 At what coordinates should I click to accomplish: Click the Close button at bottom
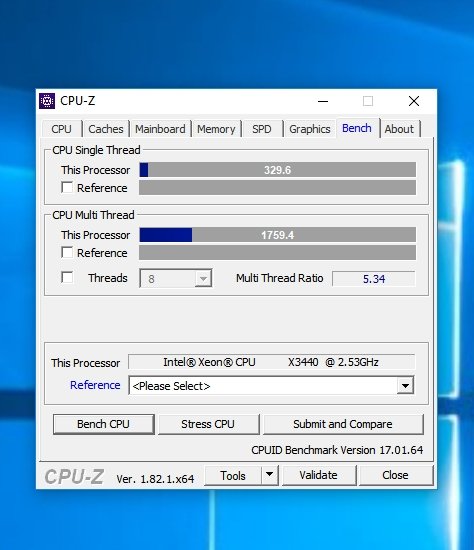click(395, 475)
